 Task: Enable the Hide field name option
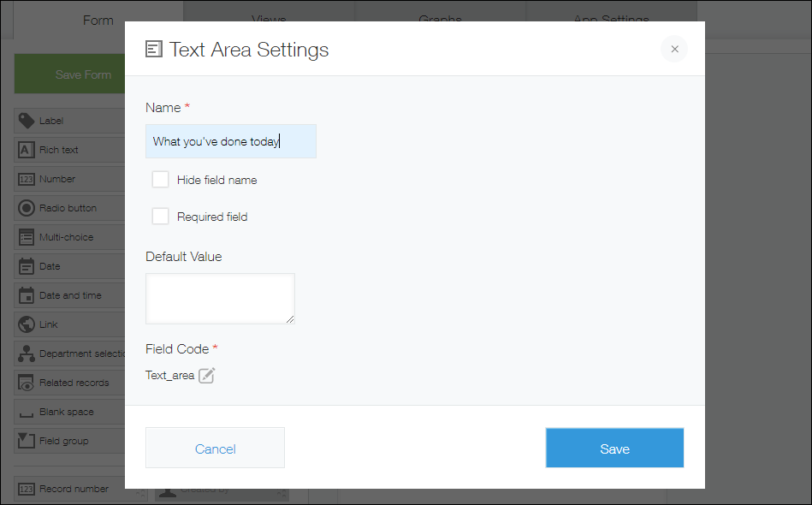tap(160, 180)
